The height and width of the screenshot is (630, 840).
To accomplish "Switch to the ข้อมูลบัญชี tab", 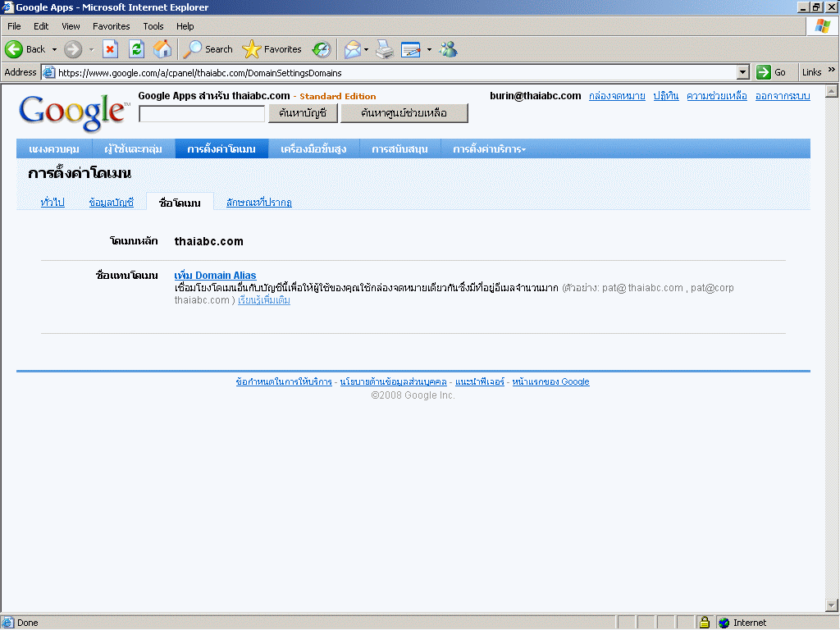I will click(111, 203).
